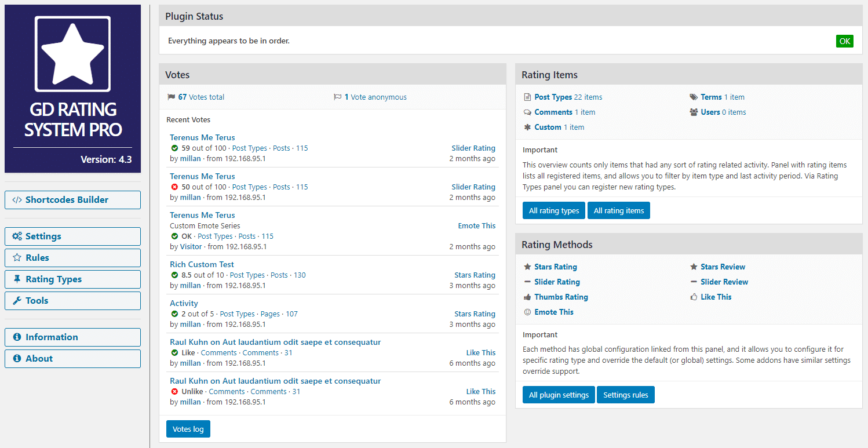Image resolution: width=868 pixels, height=448 pixels.
Task: Click the flag icon beside 67 Votes total
Action: [x=171, y=97]
